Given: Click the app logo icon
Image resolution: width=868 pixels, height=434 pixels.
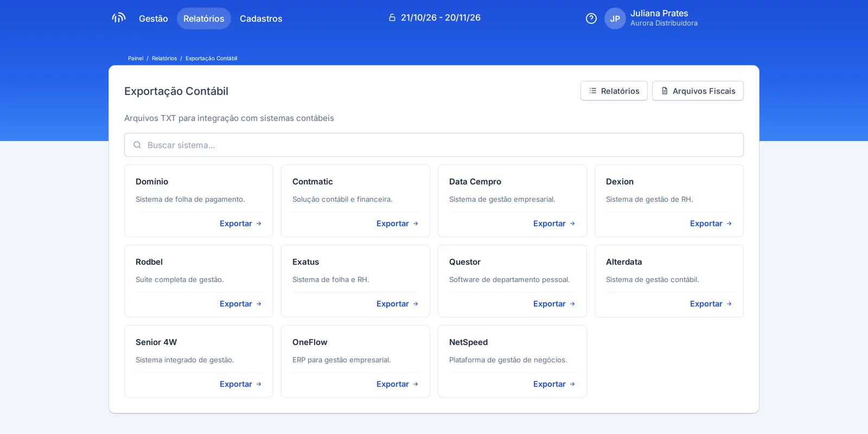Looking at the screenshot, I should point(119,18).
